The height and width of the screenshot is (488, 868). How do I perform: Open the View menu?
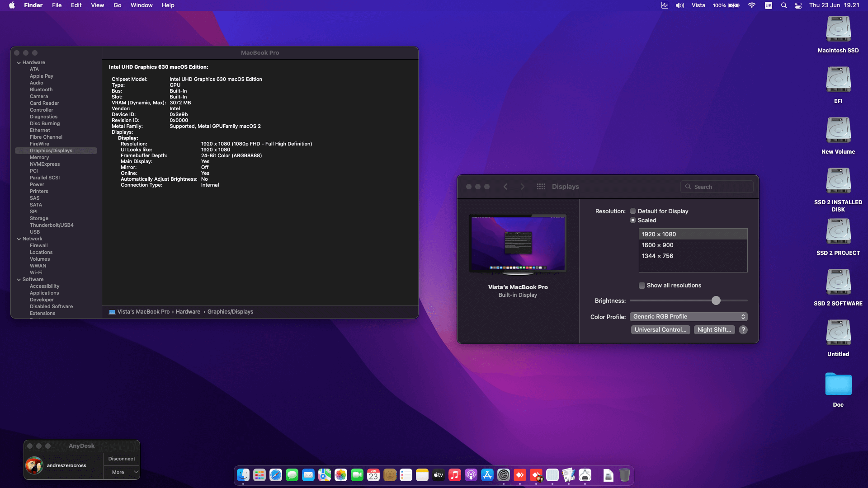tap(97, 5)
